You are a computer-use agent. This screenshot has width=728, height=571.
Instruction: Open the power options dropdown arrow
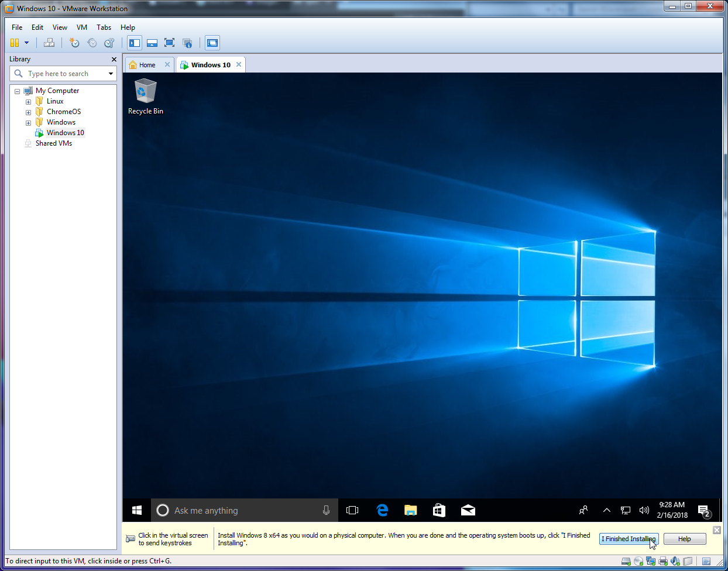coord(26,43)
